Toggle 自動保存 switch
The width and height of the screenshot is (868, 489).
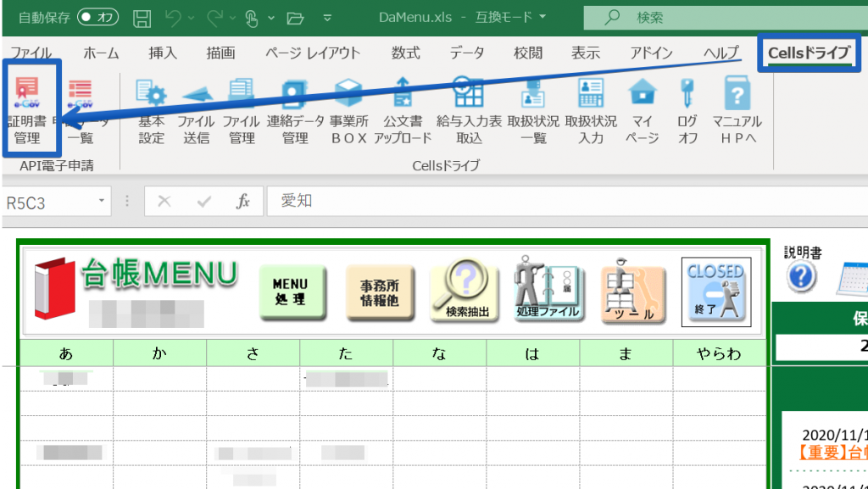coord(98,18)
